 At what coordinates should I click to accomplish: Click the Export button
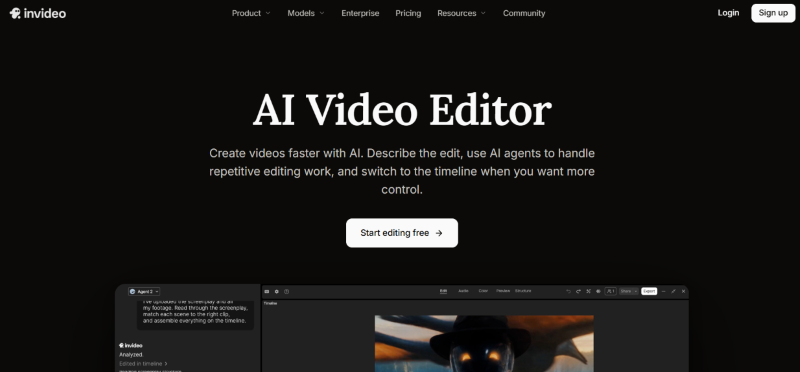point(649,291)
